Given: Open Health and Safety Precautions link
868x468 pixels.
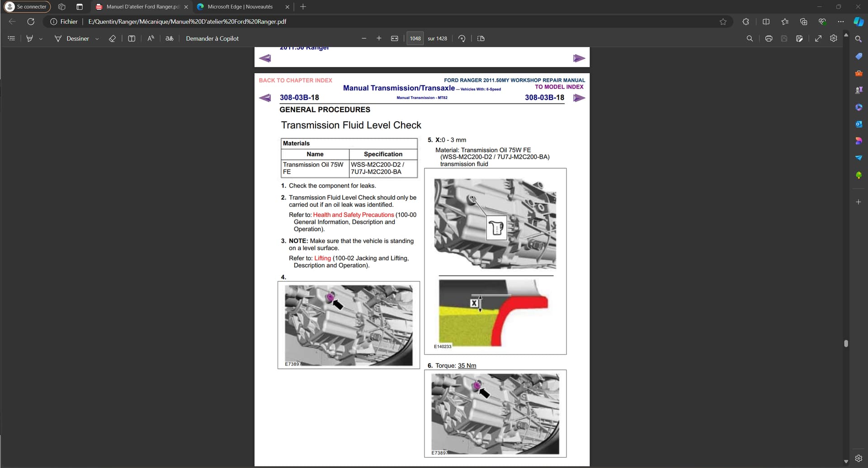Looking at the screenshot, I should (354, 215).
